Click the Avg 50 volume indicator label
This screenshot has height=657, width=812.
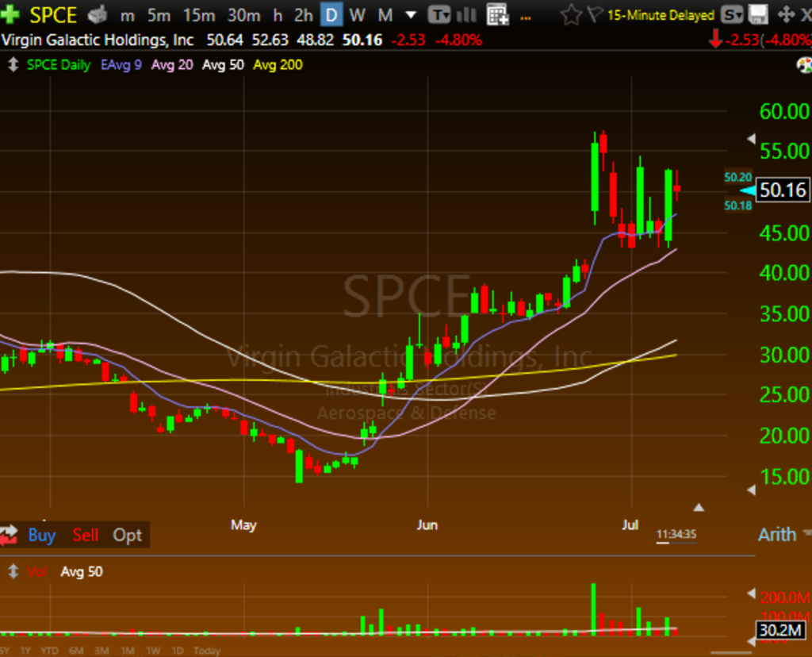[82, 571]
